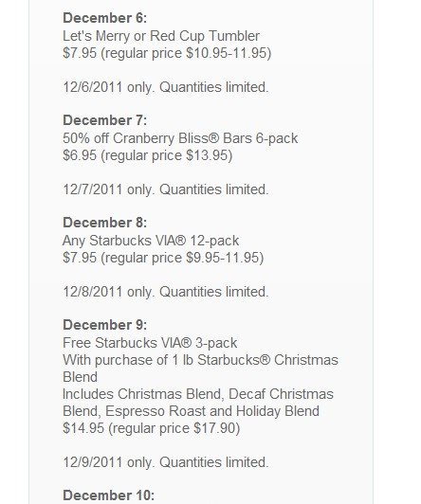Click the 12/9/2011 only quantities limited note
This screenshot has width=421, height=504.
(166, 462)
